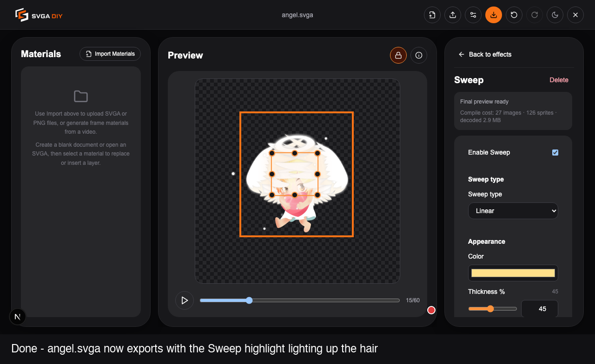
Task: Click the middle-left selection handle
Action: 272,174
